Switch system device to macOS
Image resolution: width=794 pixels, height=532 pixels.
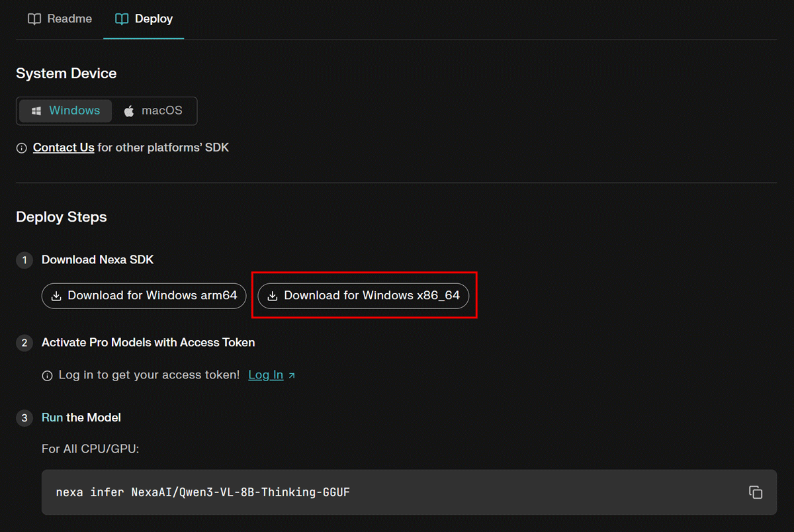coord(153,111)
